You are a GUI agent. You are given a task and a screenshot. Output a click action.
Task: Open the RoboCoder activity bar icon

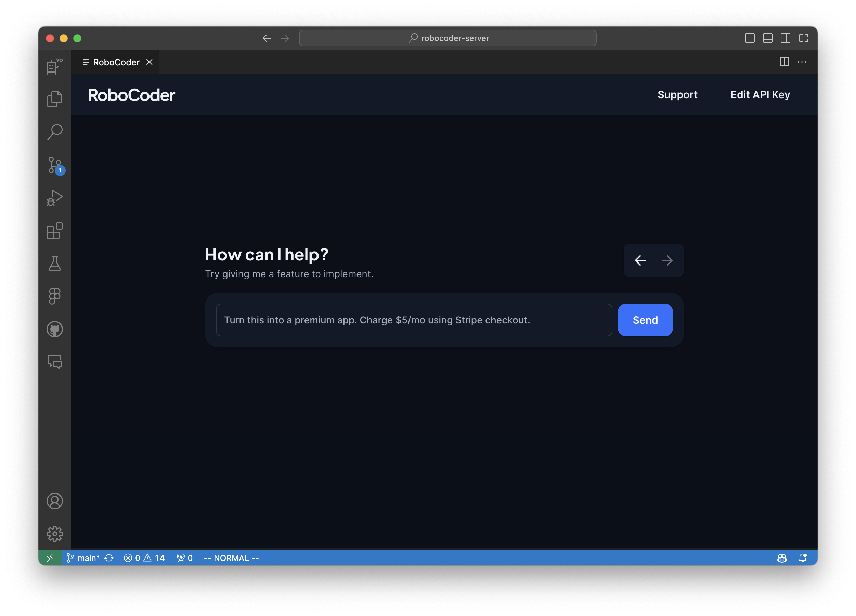[x=54, y=66]
